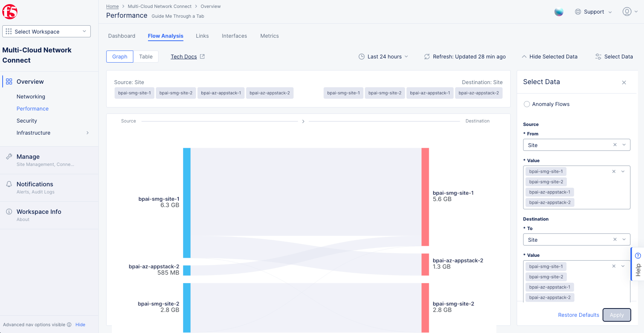Viewport: 644px width, 333px height.
Task: Enable the Anomaly Flows radio option
Action: click(527, 104)
